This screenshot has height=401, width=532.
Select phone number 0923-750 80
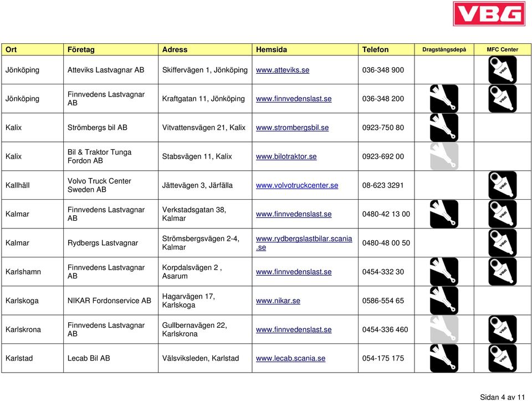pos(383,128)
